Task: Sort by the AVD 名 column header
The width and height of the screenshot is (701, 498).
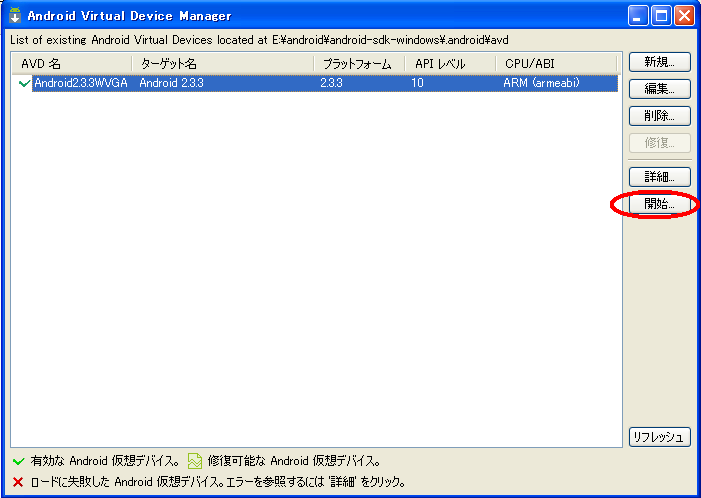Action: (x=72, y=64)
